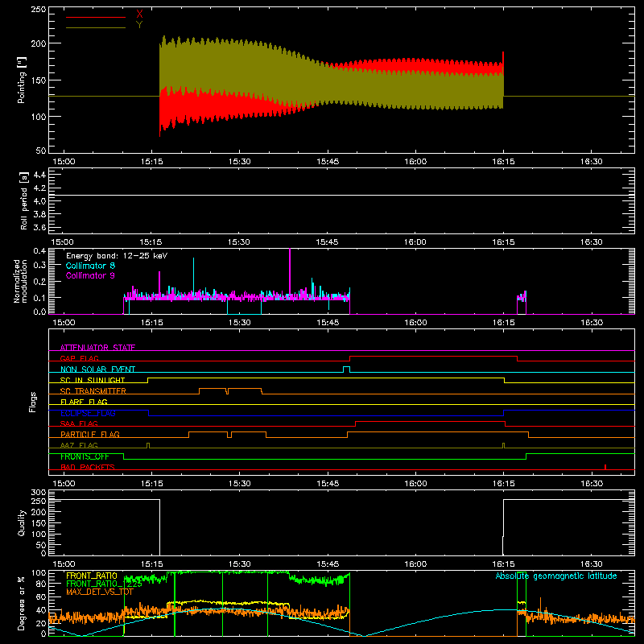Click 15:15 under the modulation panel
The height and width of the screenshot is (644, 644).
151,323
